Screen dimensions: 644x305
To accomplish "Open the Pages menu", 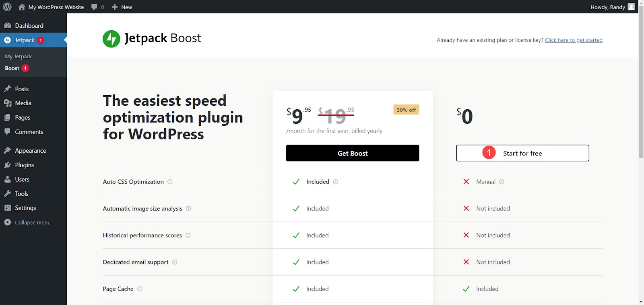I will pyautogui.click(x=33, y=117).
